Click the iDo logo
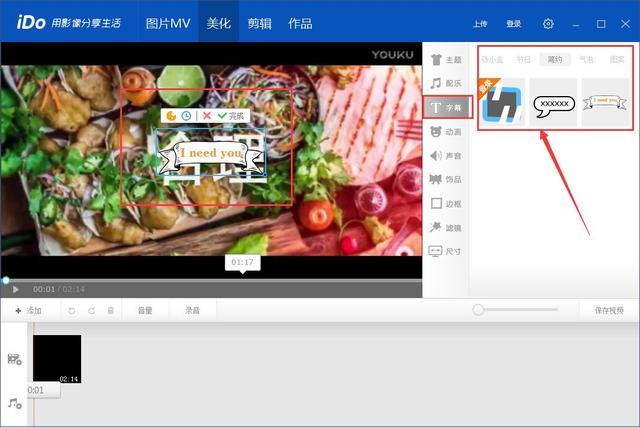The width and height of the screenshot is (640, 427). point(31,22)
